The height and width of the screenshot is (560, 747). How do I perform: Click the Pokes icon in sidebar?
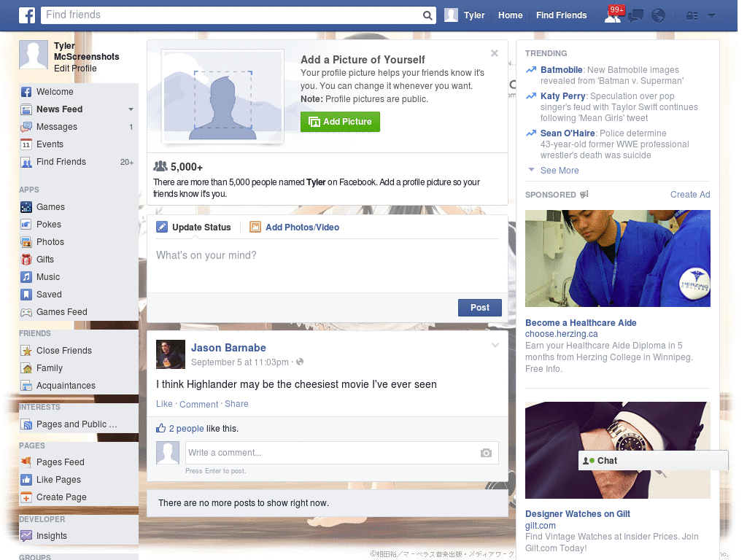26,225
